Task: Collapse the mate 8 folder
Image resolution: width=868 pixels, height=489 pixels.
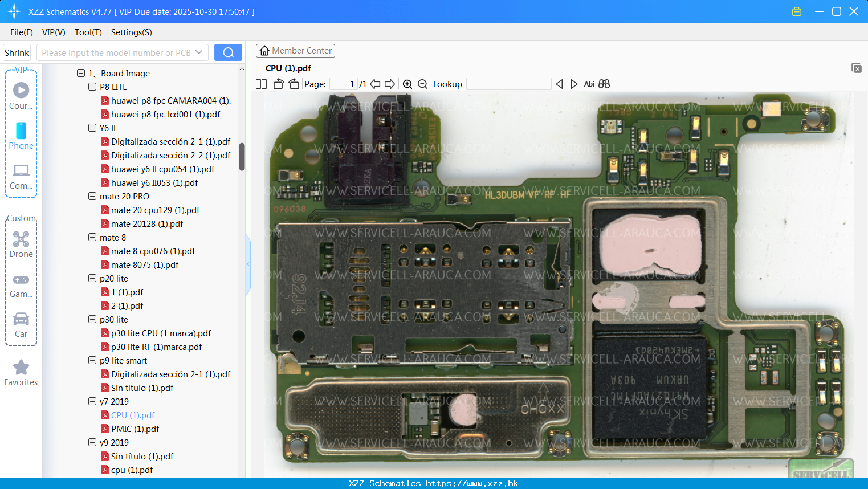Action: click(92, 237)
